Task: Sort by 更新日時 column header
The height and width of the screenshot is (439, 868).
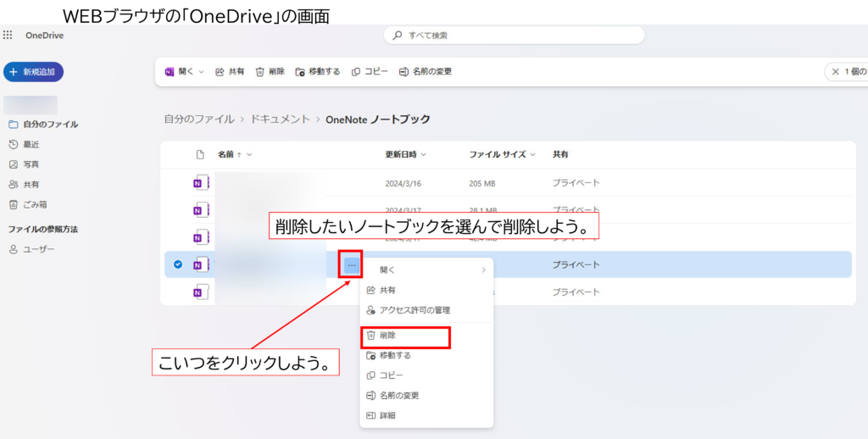Action: (406, 154)
